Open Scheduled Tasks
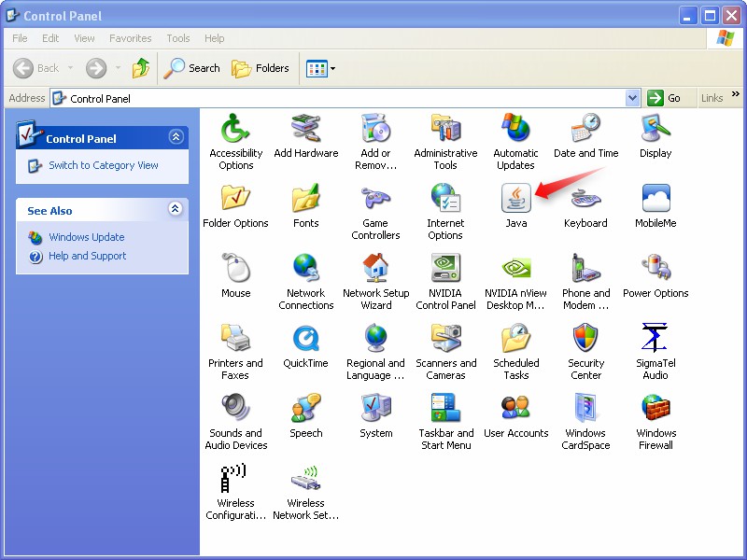The width and height of the screenshot is (747, 560). 515,339
